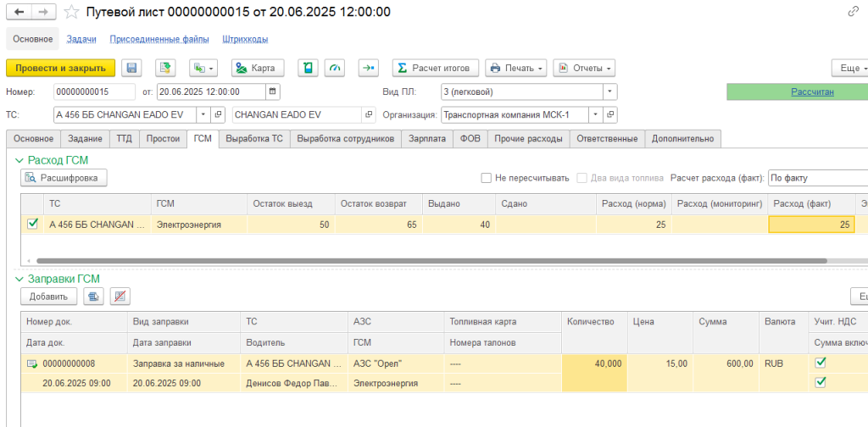Screen dimensions: 868x427
Task: Click the green arrow toolbar icon
Action: click(368, 68)
